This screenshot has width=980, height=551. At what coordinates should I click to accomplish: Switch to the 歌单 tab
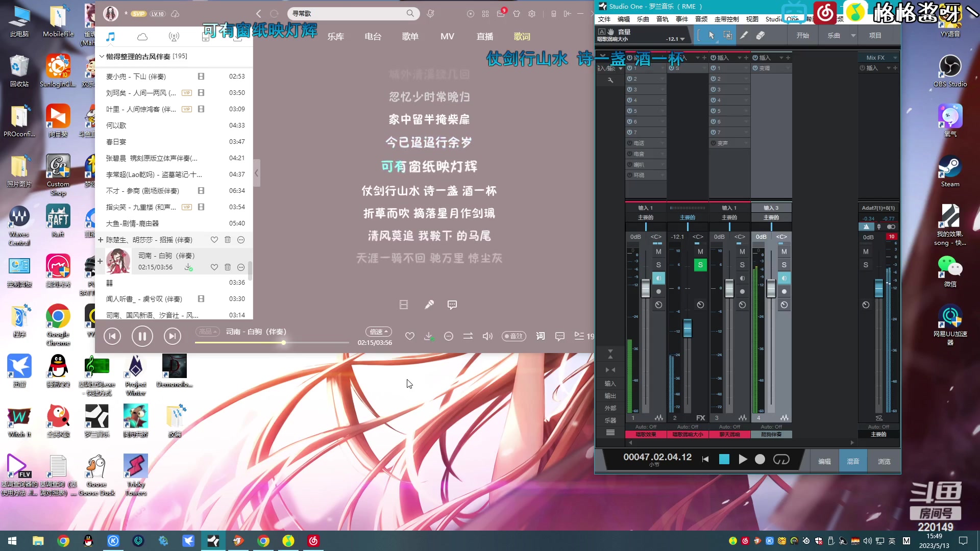click(410, 37)
